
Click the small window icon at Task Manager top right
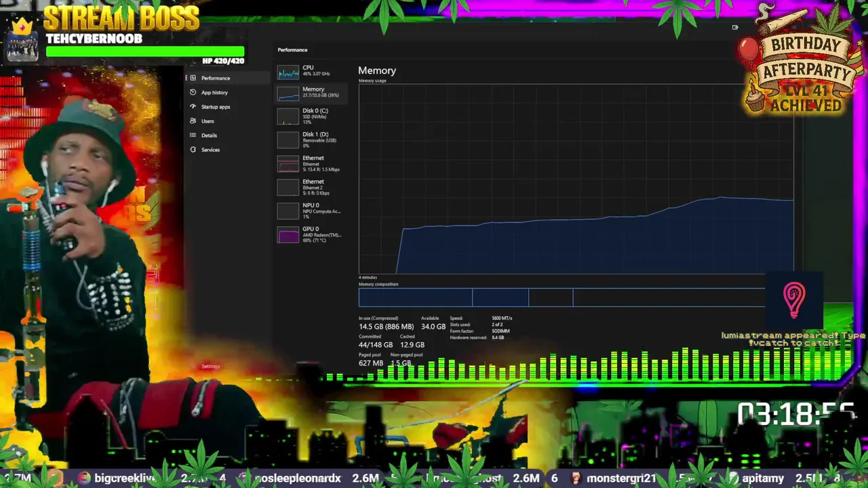735,27
